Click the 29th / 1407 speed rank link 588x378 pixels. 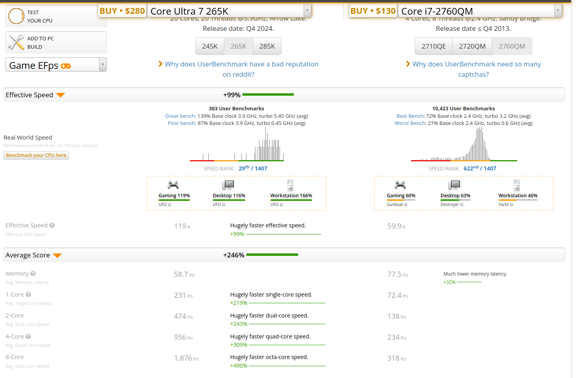[x=253, y=168]
